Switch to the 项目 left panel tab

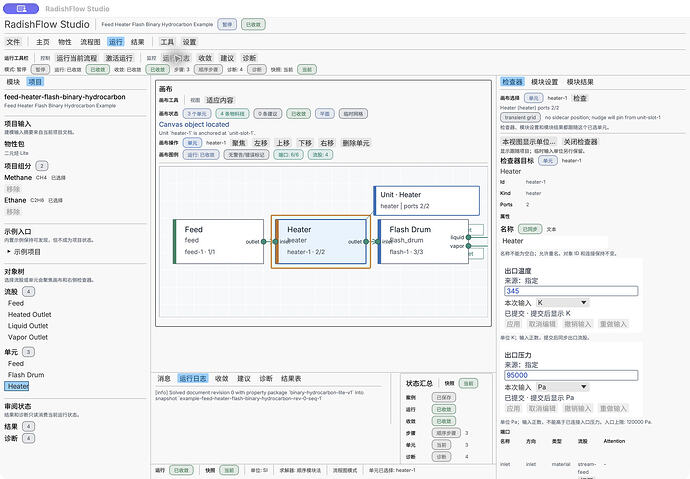point(35,82)
